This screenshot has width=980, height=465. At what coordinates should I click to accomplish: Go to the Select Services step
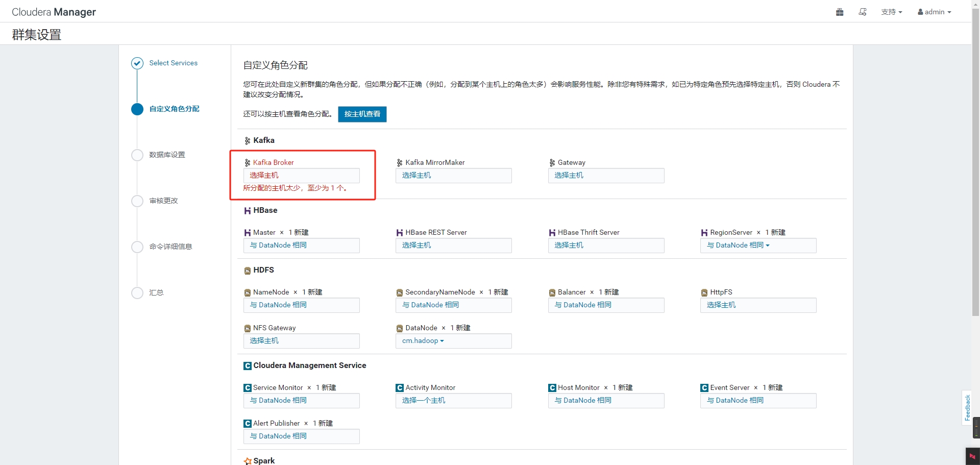[173, 63]
